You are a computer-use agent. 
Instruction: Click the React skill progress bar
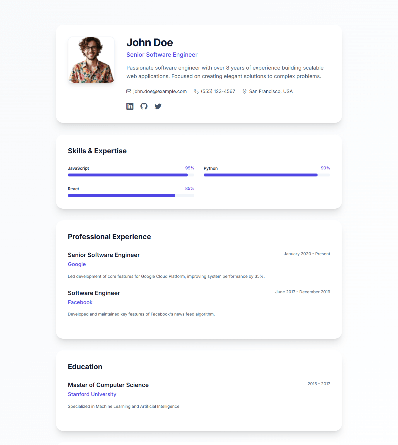(x=131, y=195)
